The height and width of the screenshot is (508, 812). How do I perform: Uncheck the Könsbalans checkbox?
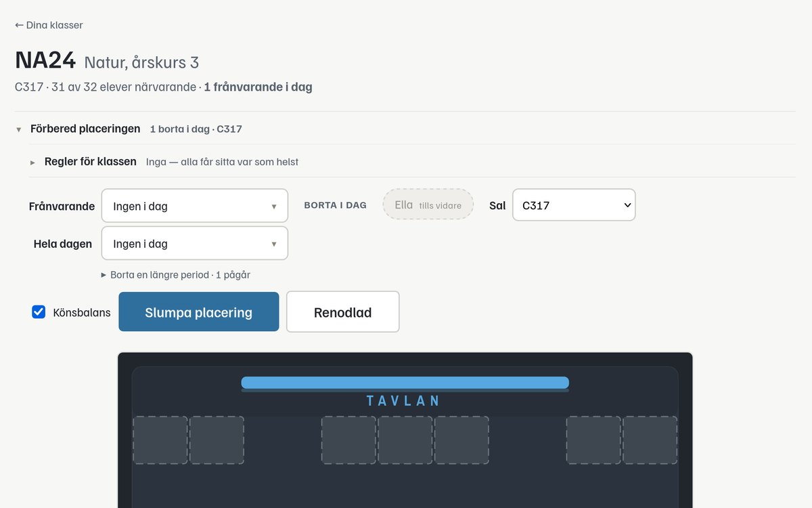(39, 312)
